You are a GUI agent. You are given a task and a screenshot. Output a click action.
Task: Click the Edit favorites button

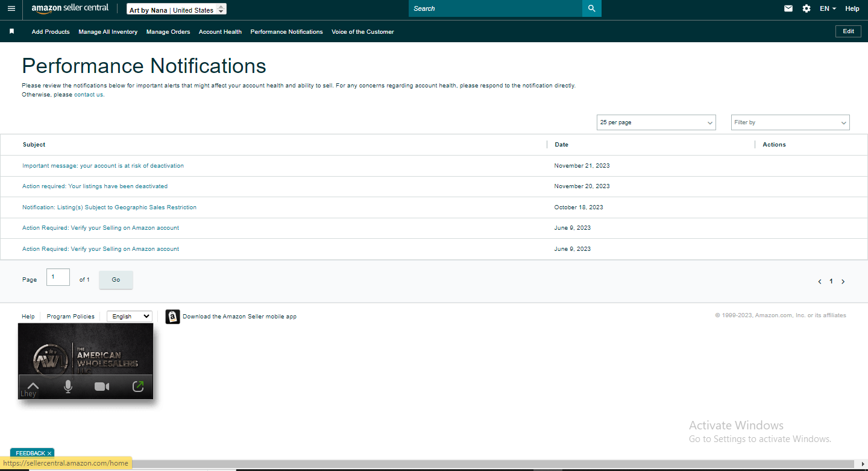(x=848, y=31)
